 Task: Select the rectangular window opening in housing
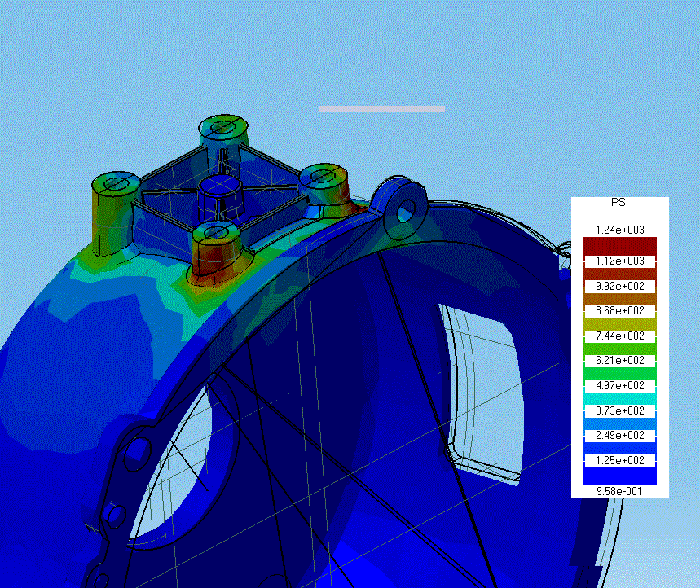click(480, 394)
